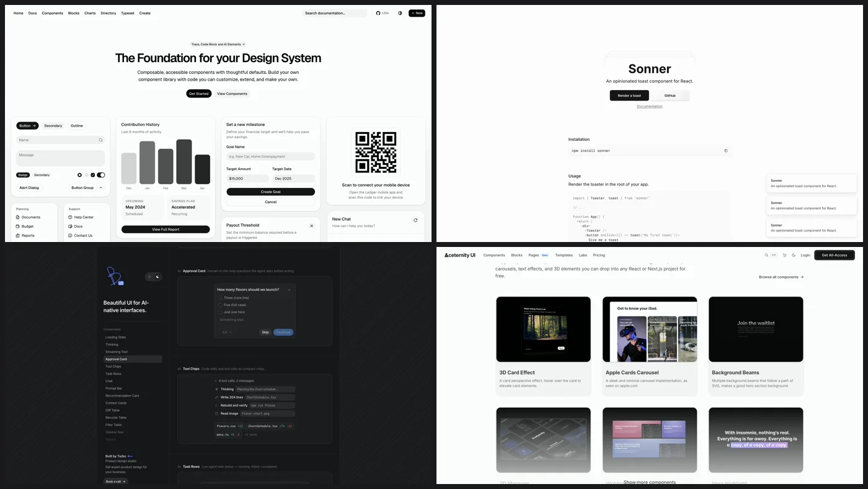Screen dimensions: 868x489
Task: Select the 'Five (full case)' option
Action: (x=232, y=305)
